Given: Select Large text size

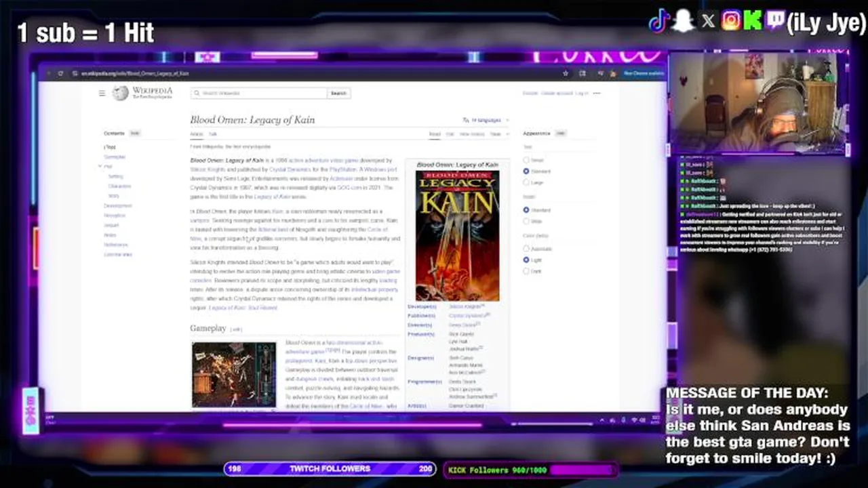Looking at the screenshot, I should click(526, 182).
